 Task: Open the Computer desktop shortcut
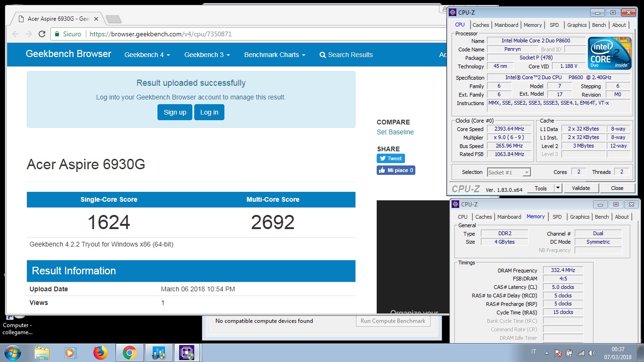(x=17, y=323)
